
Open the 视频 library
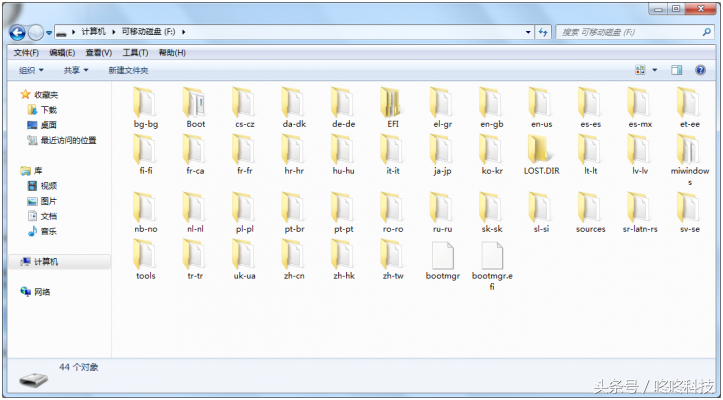tap(48, 186)
